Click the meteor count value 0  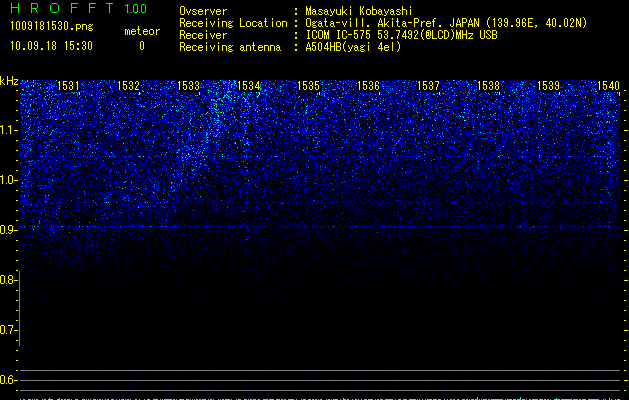[142, 46]
